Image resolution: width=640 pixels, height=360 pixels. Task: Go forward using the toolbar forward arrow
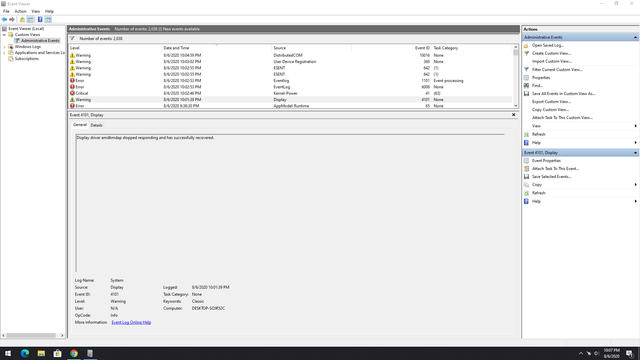point(12,20)
